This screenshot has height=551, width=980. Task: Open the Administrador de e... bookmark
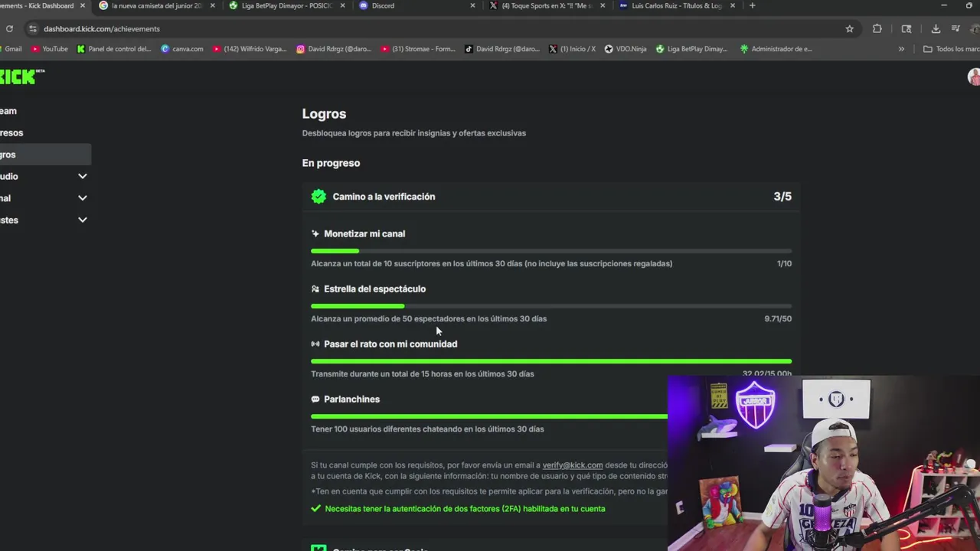pos(776,49)
